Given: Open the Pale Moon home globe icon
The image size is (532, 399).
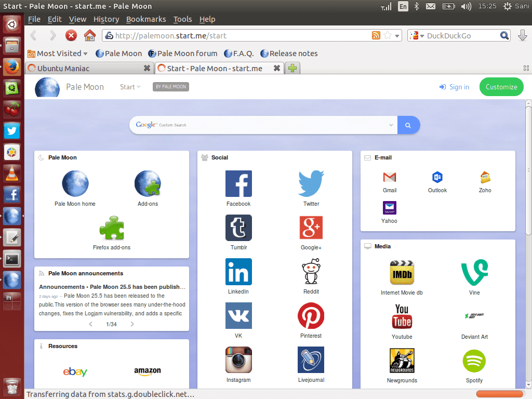Looking at the screenshot, I should coord(75,183).
